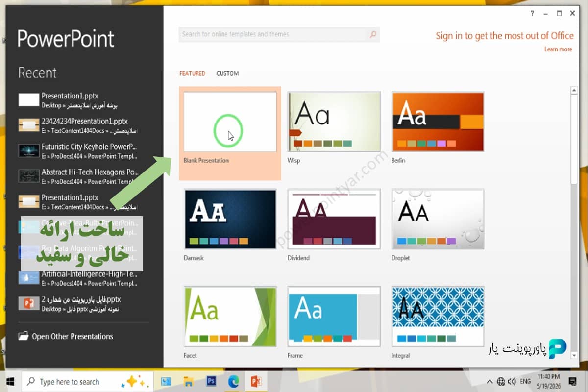Screen dimensions: 588x392
Task: Click the Berlin template label
Action: [398, 160]
